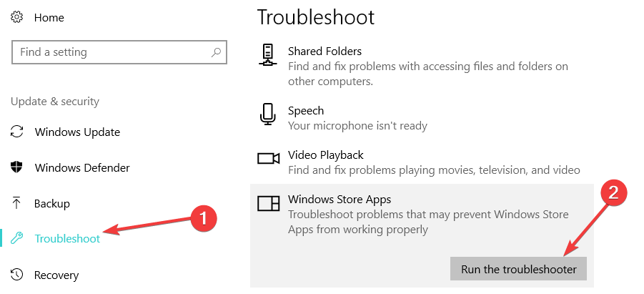Focus the Find a setting search box
644x294 pixels.
[119, 52]
